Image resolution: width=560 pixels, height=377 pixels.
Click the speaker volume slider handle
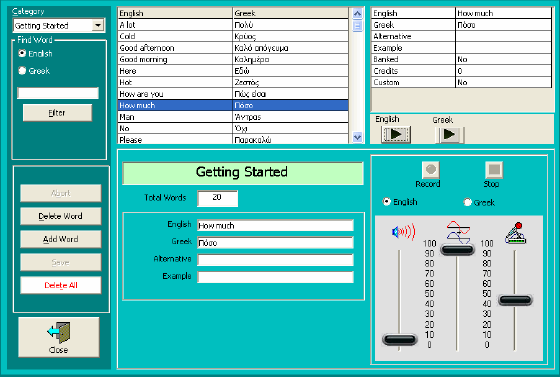coord(399,339)
